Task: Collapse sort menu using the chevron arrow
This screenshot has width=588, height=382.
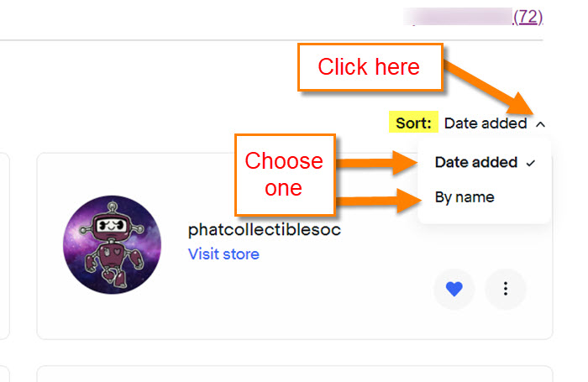Action: [540, 124]
